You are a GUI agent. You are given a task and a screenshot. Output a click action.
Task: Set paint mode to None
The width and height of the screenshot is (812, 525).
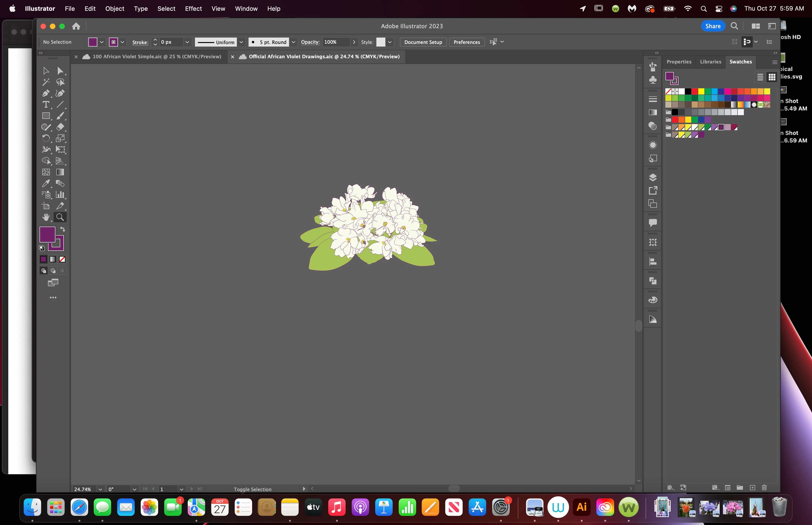(x=62, y=259)
